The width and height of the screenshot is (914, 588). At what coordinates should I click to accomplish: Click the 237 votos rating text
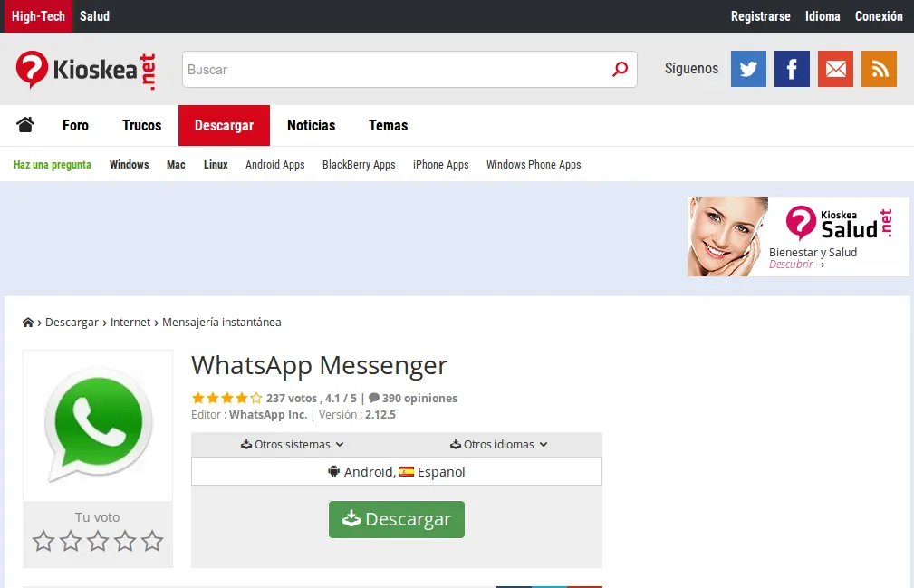coord(292,398)
